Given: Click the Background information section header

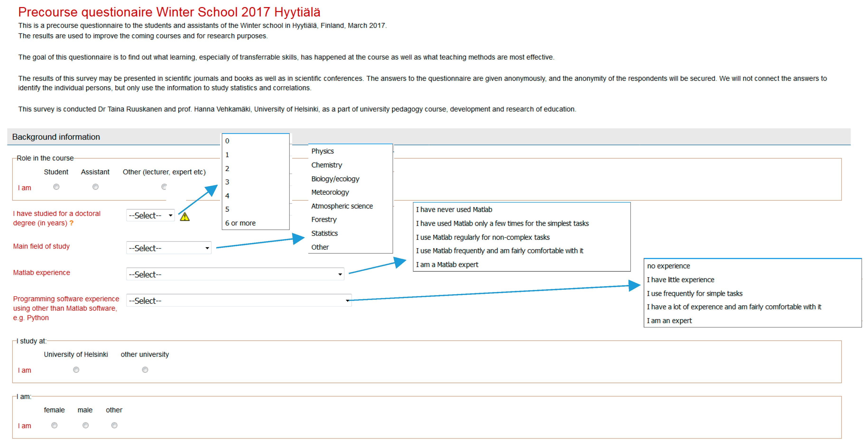Looking at the screenshot, I should click(x=56, y=137).
